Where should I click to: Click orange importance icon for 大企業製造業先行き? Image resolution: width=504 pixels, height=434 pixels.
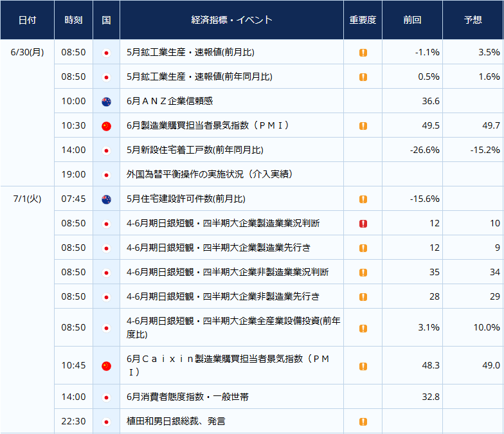(x=363, y=248)
